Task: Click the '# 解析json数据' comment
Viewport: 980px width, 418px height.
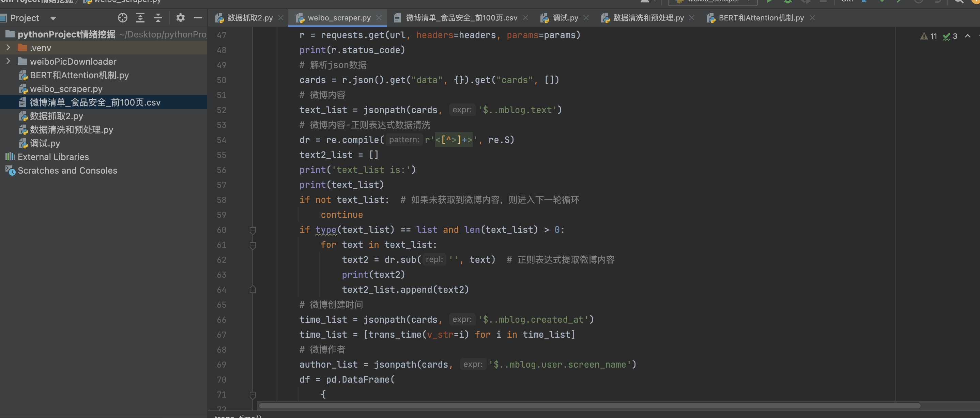Action: pyautogui.click(x=333, y=65)
